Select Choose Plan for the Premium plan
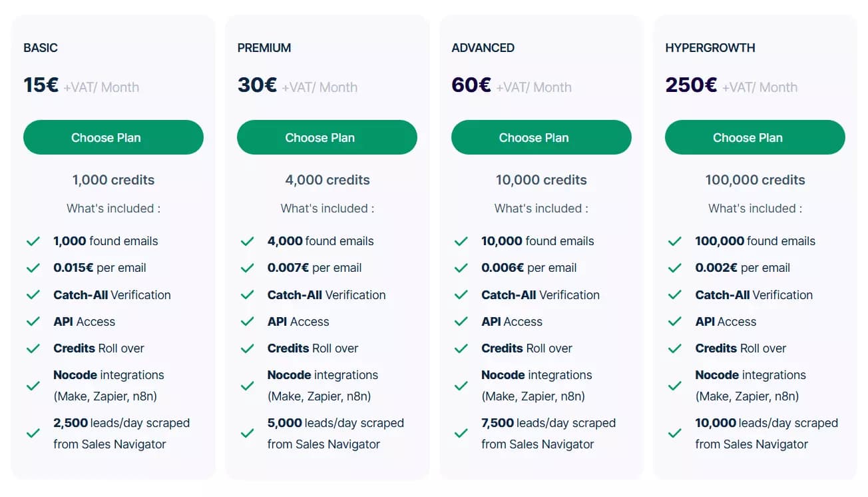This screenshot has width=868, height=497. (x=327, y=137)
